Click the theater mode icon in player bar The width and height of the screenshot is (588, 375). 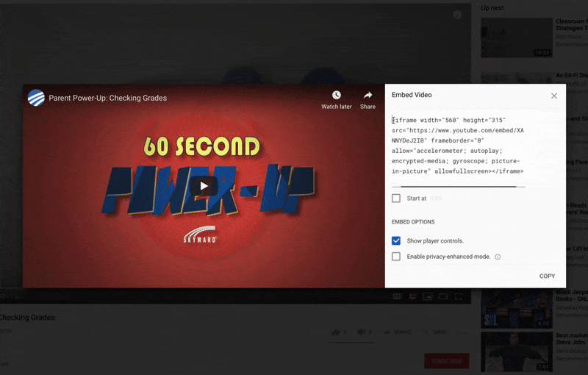click(x=442, y=297)
